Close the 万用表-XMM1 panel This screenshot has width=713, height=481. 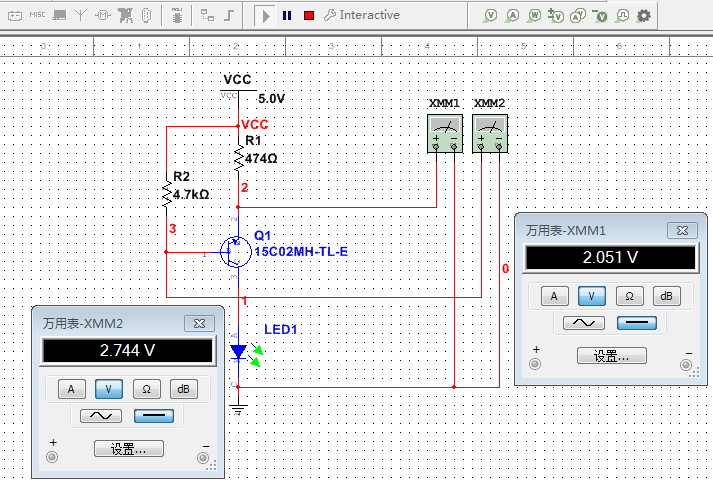[682, 230]
